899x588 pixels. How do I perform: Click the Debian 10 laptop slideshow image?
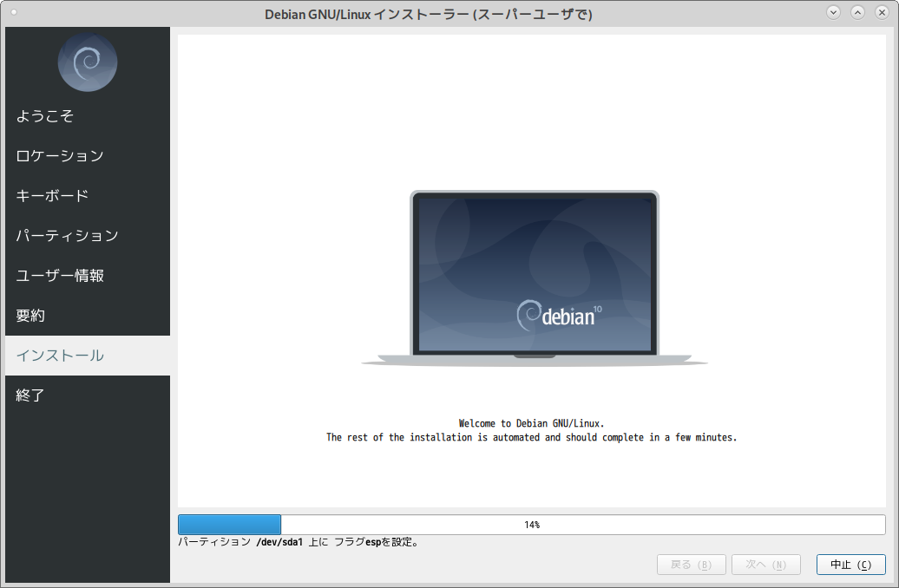tap(535, 278)
